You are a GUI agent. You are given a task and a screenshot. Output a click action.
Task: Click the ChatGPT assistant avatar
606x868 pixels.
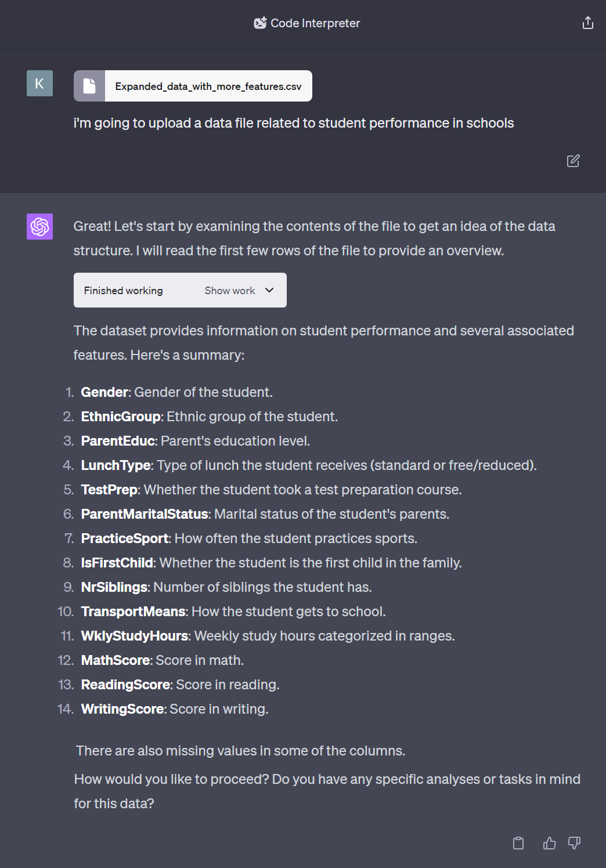pyautogui.click(x=39, y=226)
